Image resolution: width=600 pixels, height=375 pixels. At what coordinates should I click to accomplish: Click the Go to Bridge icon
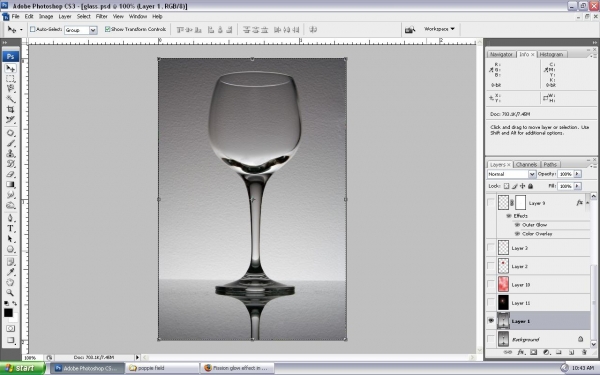[x=410, y=29]
